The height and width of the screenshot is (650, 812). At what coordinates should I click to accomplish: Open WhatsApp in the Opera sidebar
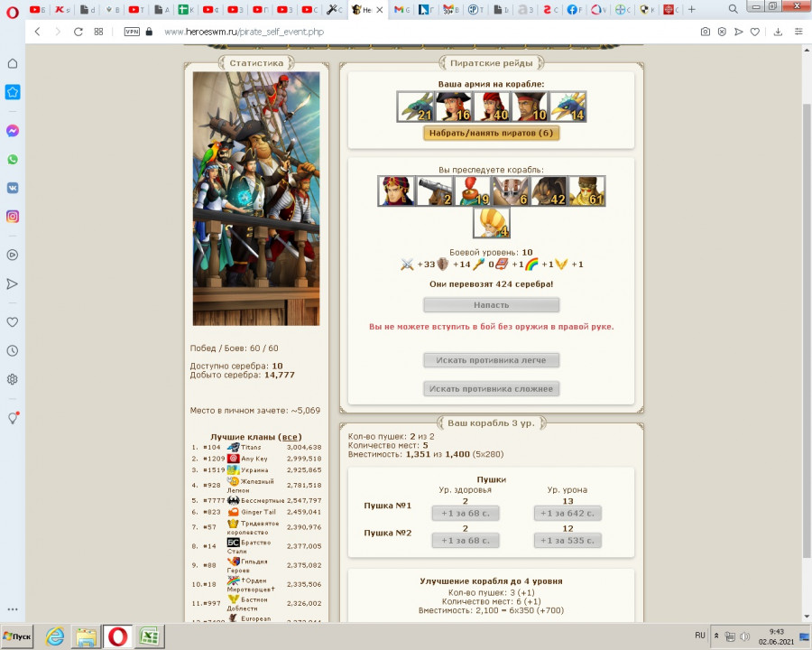[13, 159]
